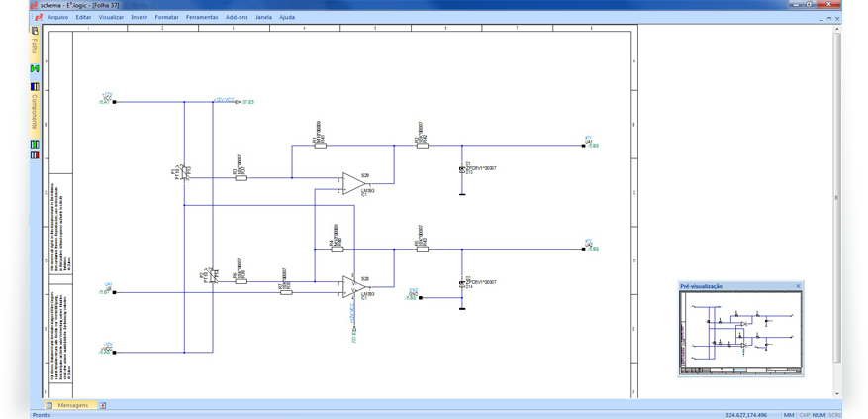
Task: Click the upper right output terminal UA1
Action: [584, 146]
